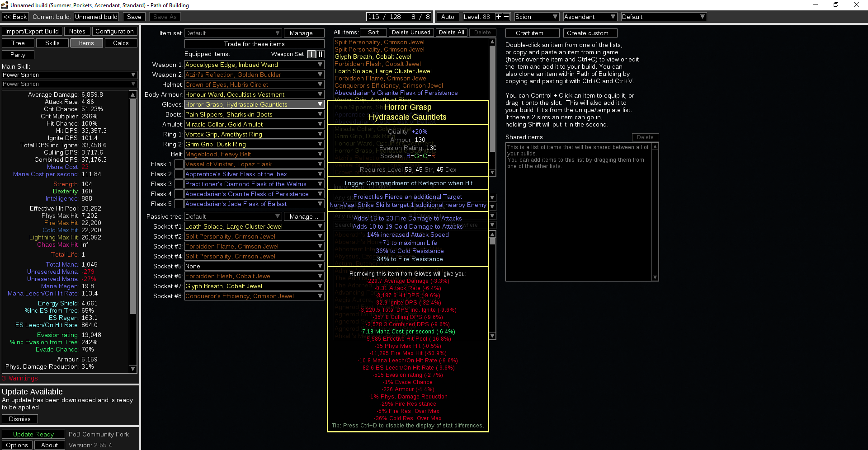Select Loath Solace, Large Cluster Jewel in list
This screenshot has width=868, height=450.
tap(383, 71)
